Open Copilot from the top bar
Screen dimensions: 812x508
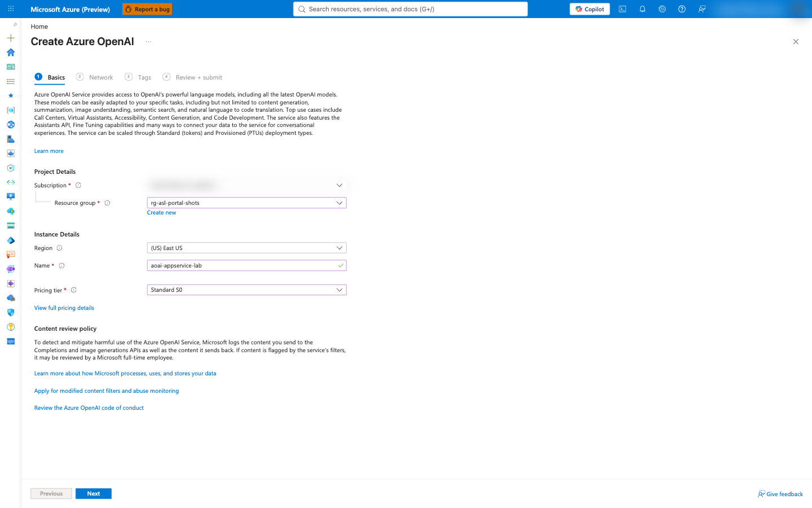pyautogui.click(x=590, y=9)
